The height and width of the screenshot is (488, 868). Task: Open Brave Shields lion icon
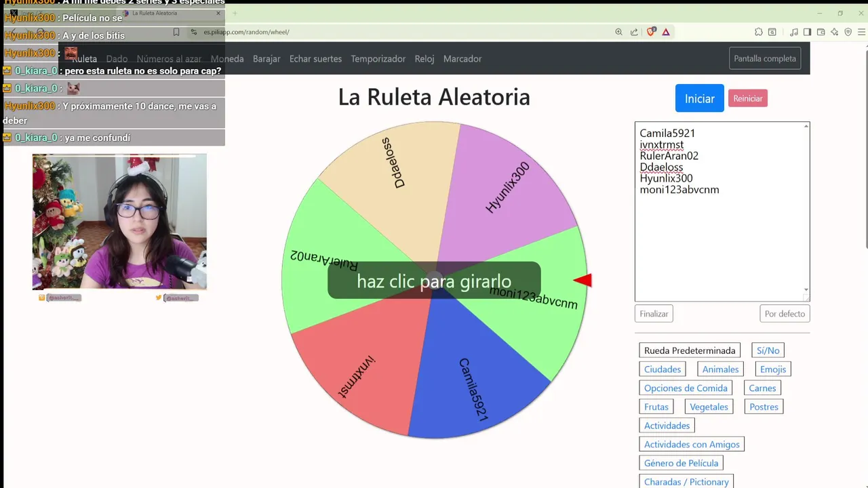point(651,31)
